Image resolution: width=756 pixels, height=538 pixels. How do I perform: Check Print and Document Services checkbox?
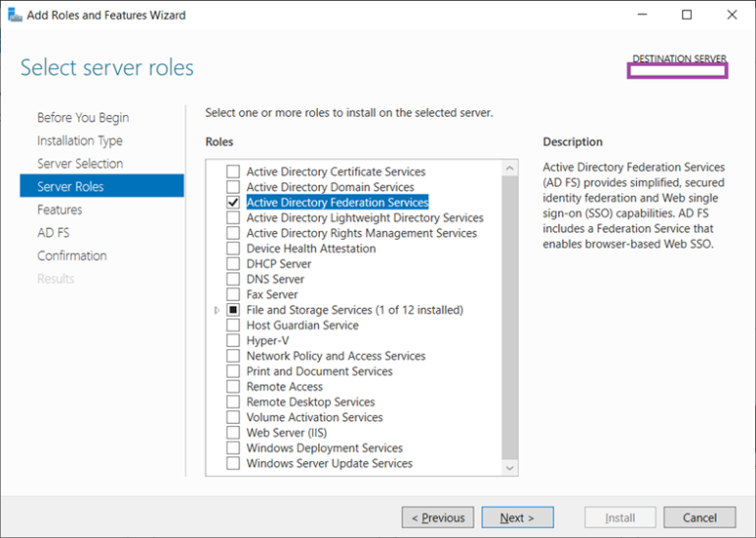tap(233, 372)
